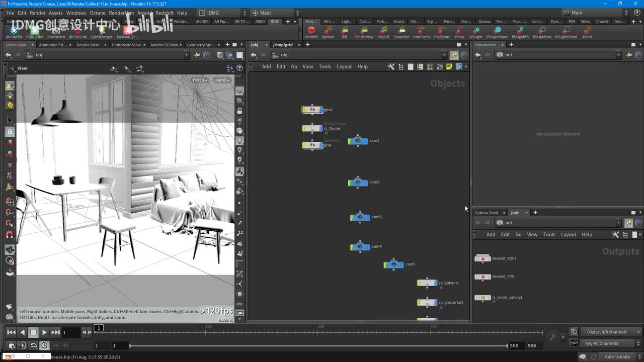This screenshot has width=644, height=362.
Task: Click the Key All Channels button
Action: pyautogui.click(x=601, y=343)
